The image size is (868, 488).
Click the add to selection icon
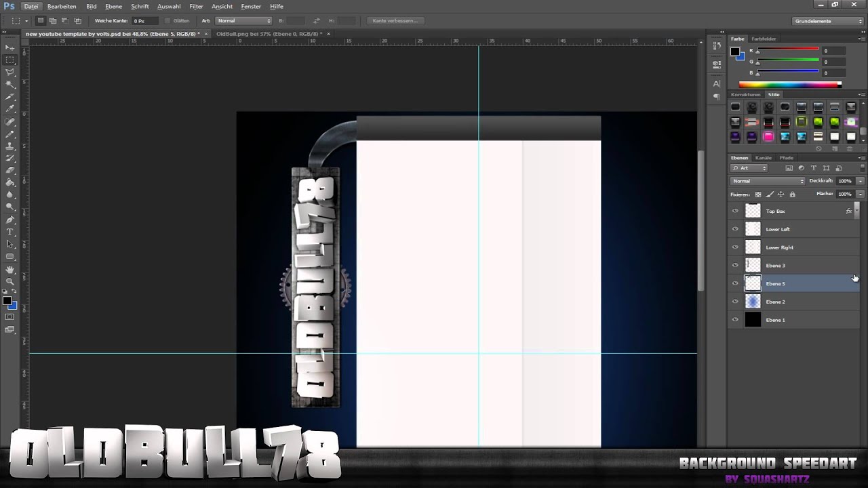point(52,21)
